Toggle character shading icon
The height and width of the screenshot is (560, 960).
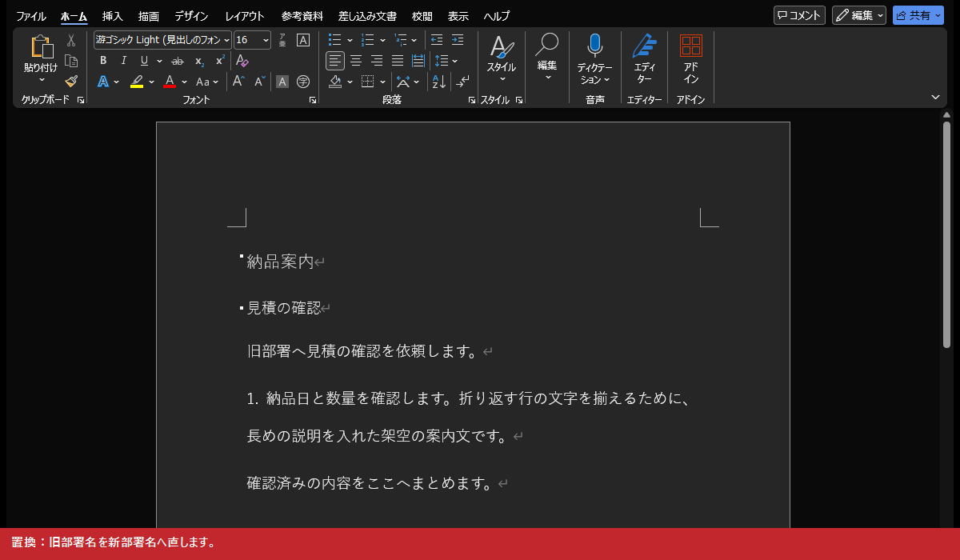(x=282, y=82)
